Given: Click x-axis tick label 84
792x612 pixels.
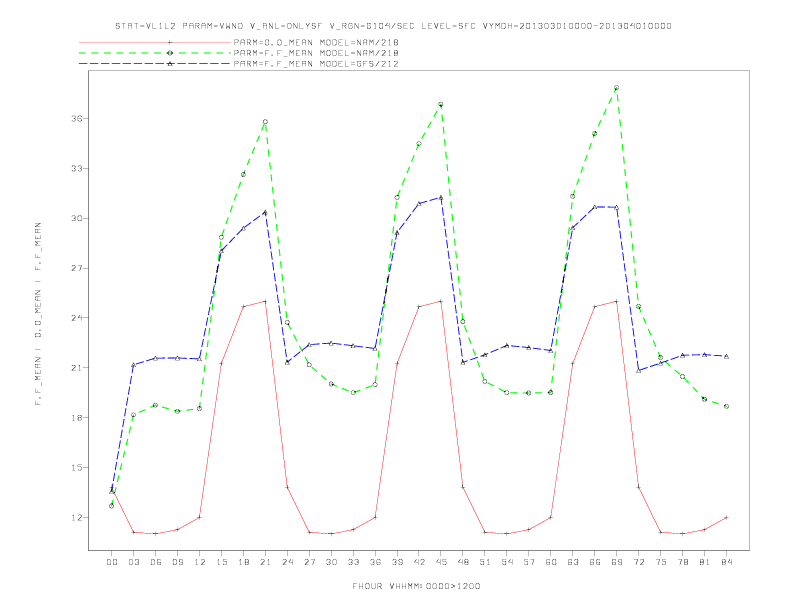Looking at the screenshot, I should (x=726, y=562).
